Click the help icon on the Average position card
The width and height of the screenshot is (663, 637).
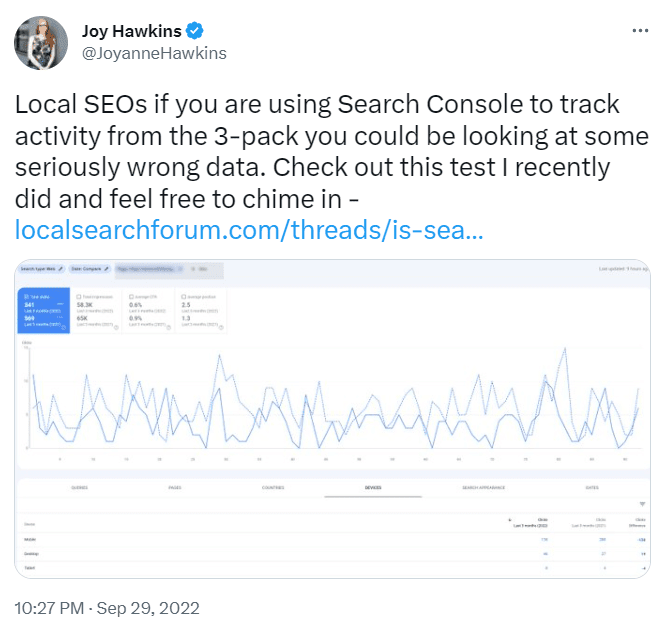(x=221, y=327)
